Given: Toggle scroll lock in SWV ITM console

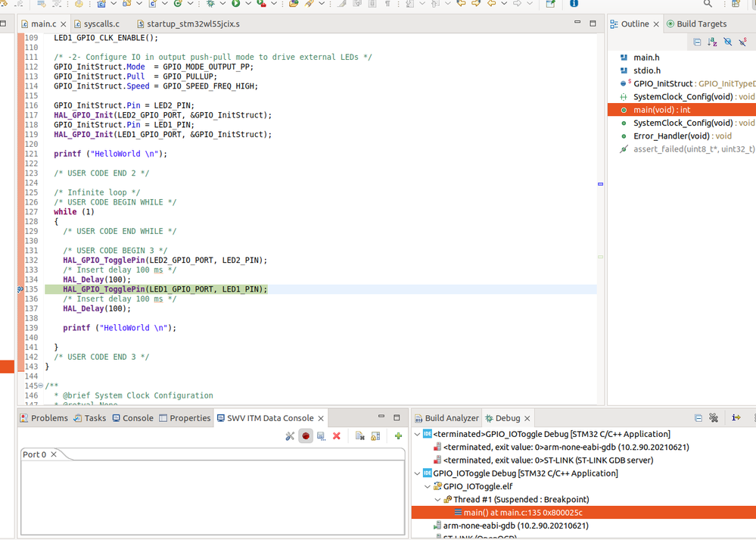Looking at the screenshot, I should pos(375,435).
